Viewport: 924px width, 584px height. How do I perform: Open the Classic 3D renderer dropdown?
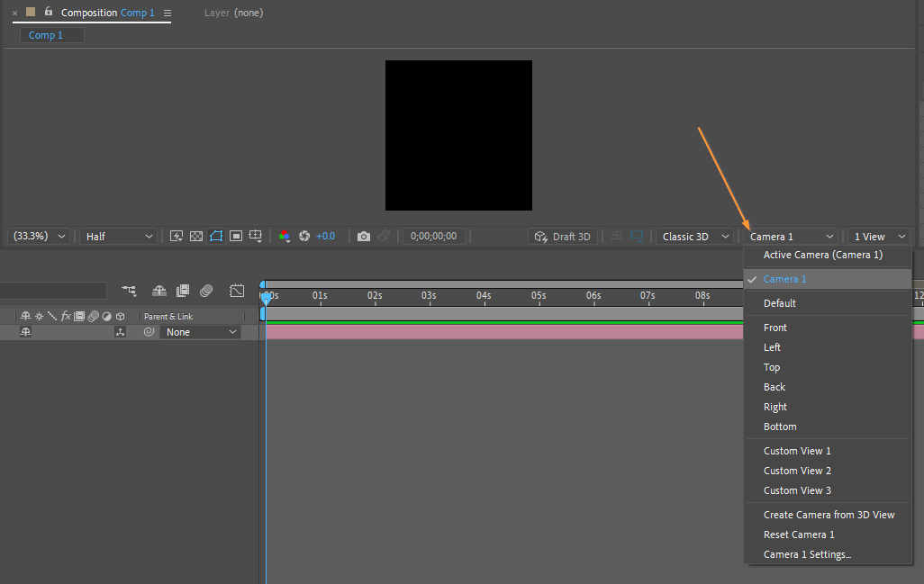695,237
